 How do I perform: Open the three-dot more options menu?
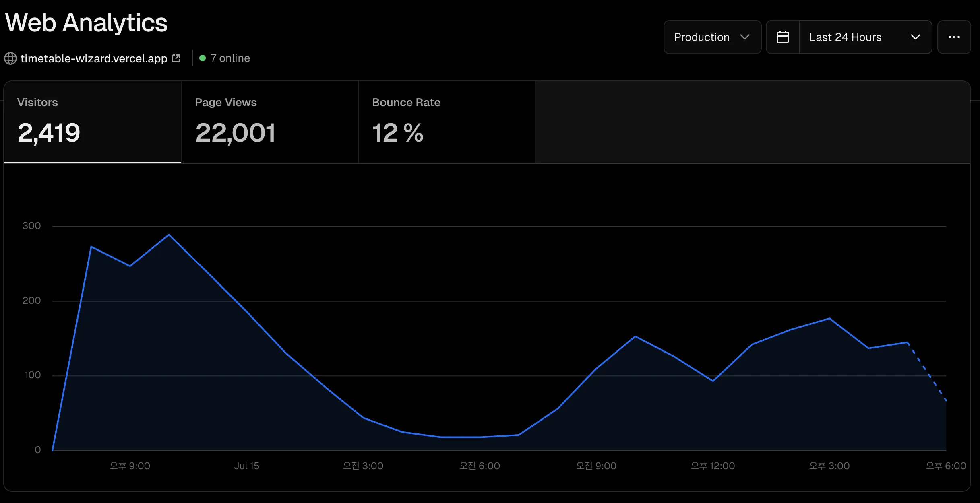click(x=954, y=37)
